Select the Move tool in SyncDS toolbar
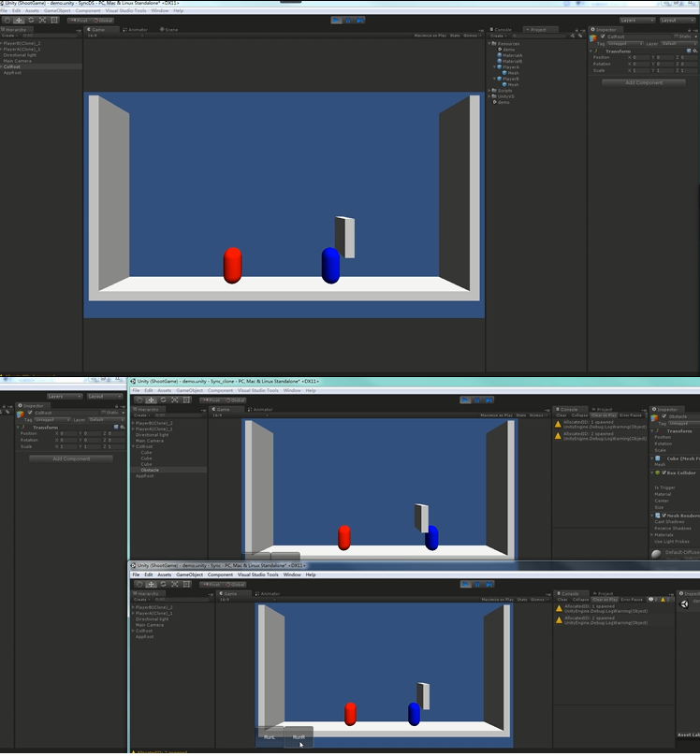Image resolution: width=700 pixels, height=756 pixels. tap(19, 21)
